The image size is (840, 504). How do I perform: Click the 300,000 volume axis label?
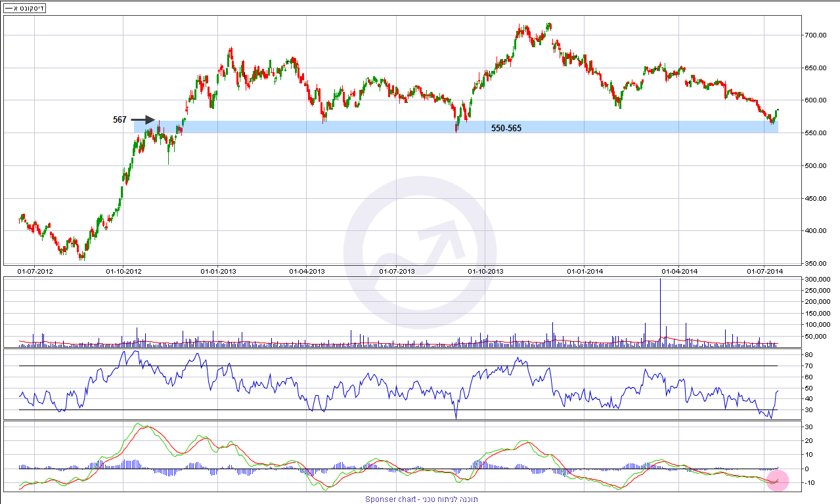point(816,280)
